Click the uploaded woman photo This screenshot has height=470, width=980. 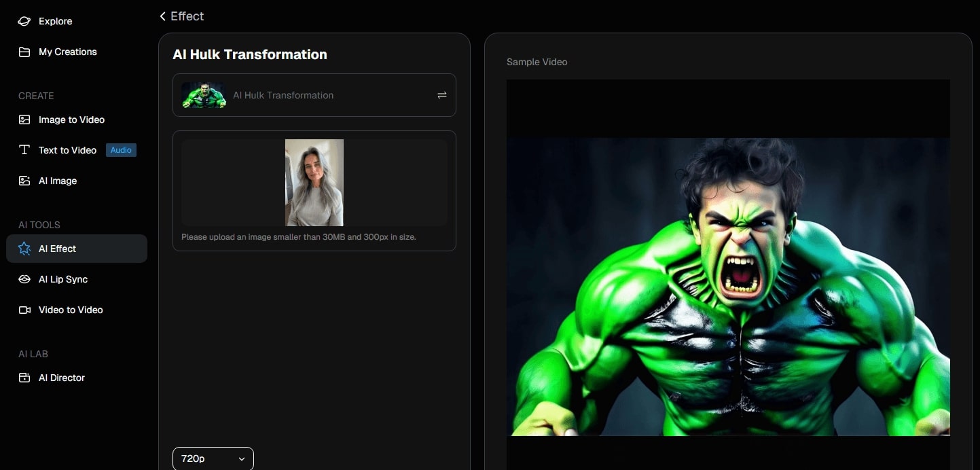(x=314, y=182)
